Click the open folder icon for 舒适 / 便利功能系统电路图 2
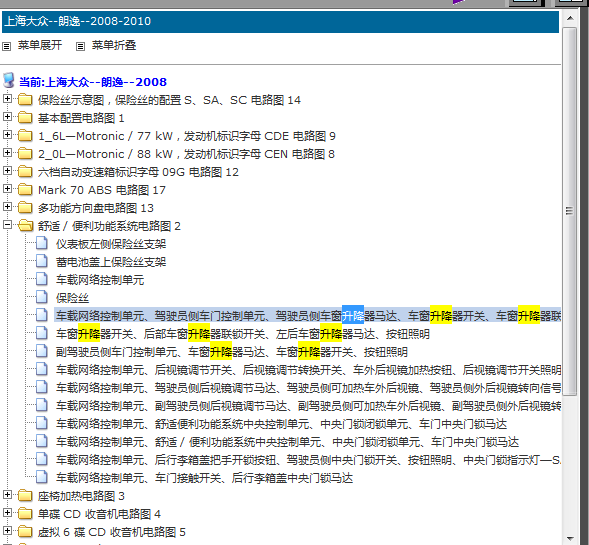589x545 pixels. [26, 225]
